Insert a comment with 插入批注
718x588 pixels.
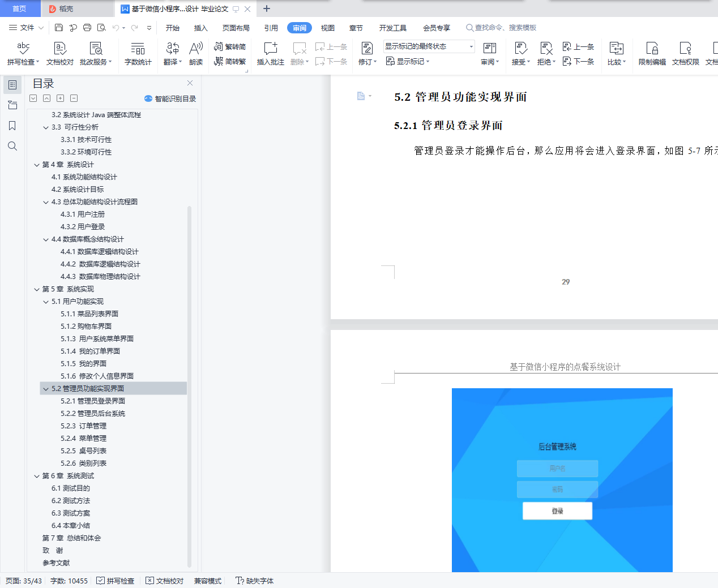271,53
